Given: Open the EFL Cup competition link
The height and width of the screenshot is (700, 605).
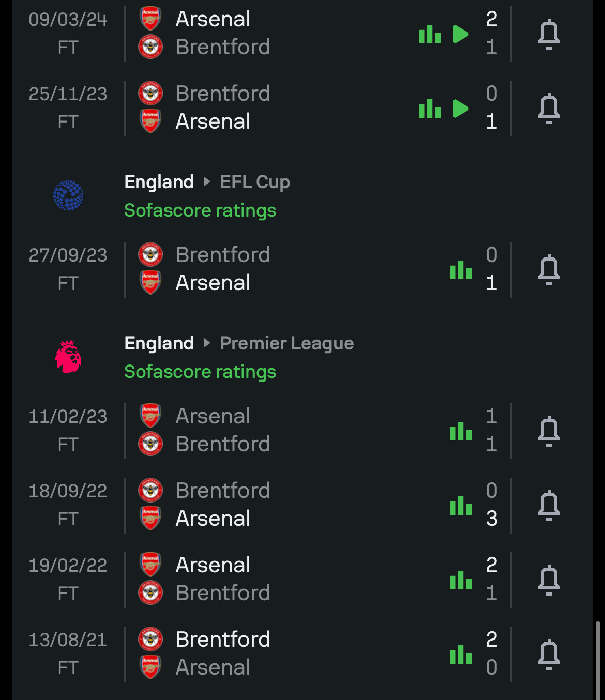Looking at the screenshot, I should pos(255,182).
